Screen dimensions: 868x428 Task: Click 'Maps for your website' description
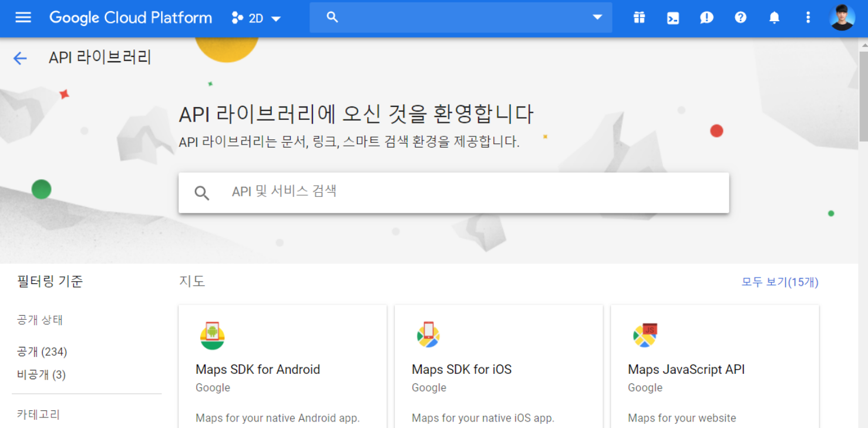pos(682,419)
